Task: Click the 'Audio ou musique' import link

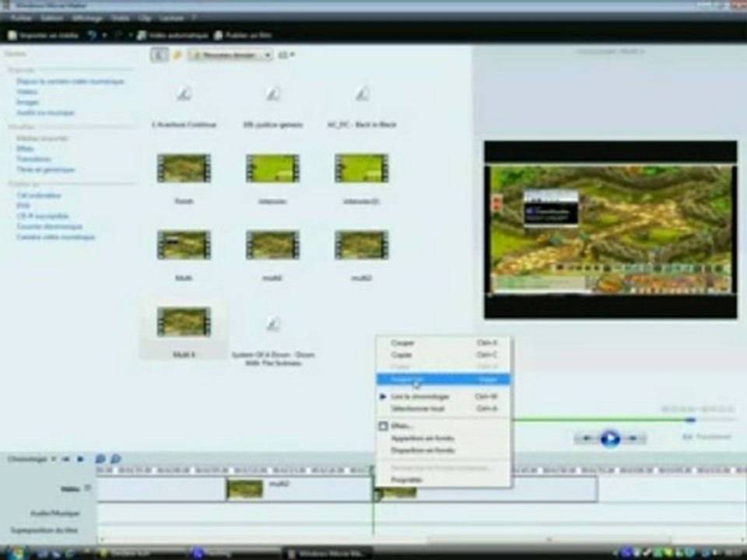Action: 46,113
